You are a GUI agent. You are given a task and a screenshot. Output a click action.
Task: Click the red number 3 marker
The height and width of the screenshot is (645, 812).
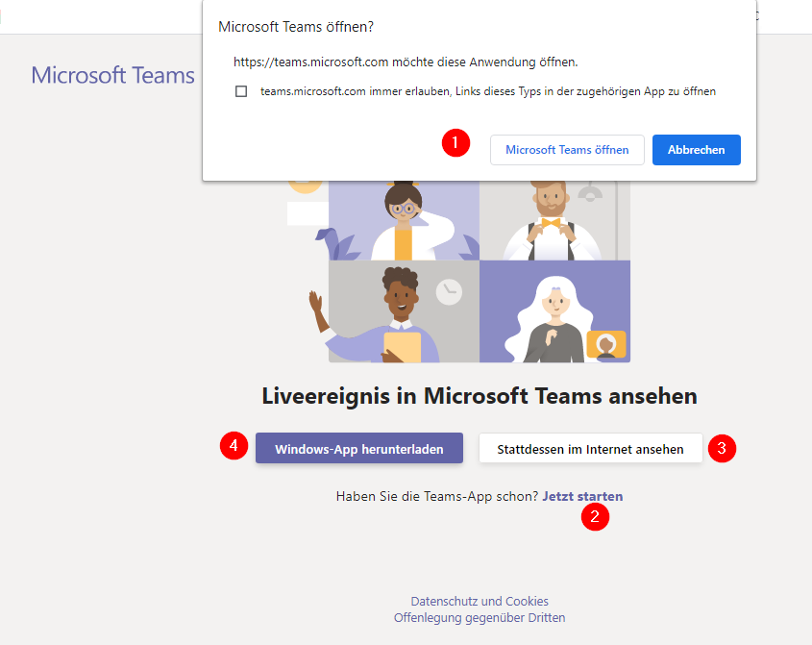[722, 448]
